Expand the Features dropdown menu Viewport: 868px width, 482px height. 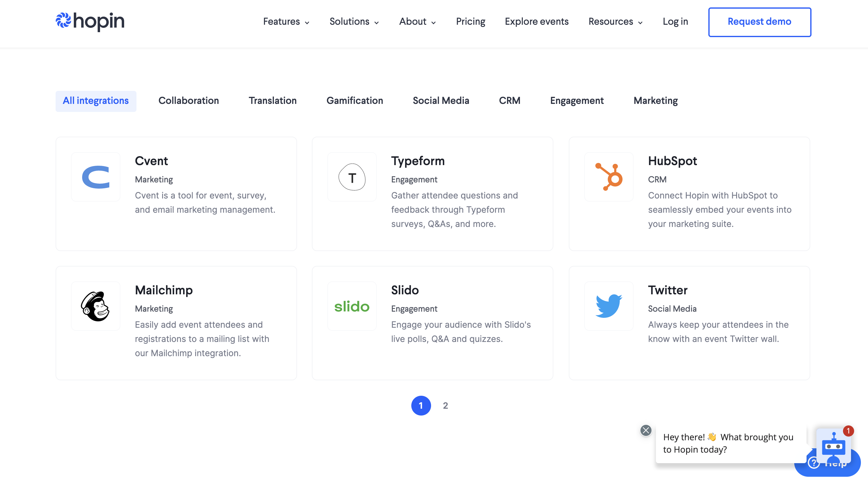pyautogui.click(x=286, y=22)
